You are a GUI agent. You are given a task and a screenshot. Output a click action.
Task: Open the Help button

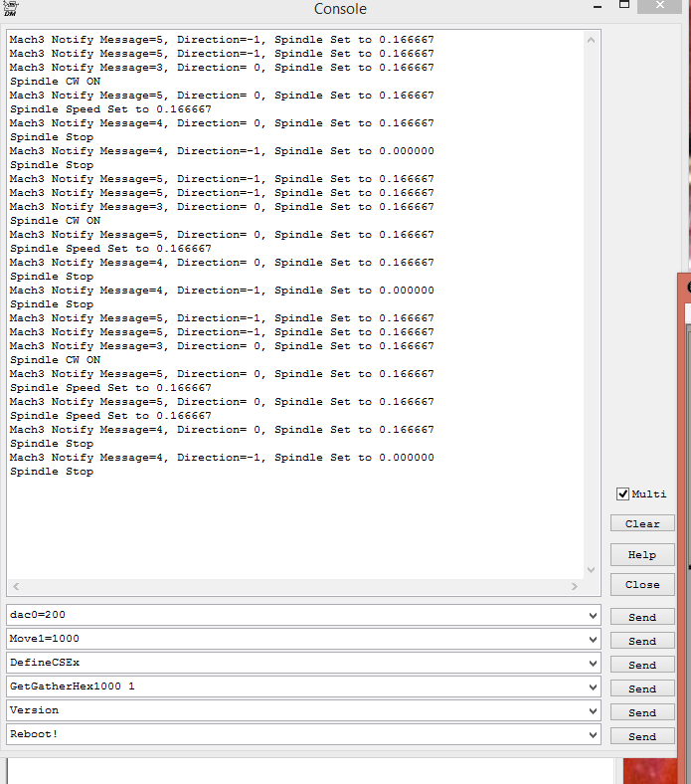pos(642,555)
